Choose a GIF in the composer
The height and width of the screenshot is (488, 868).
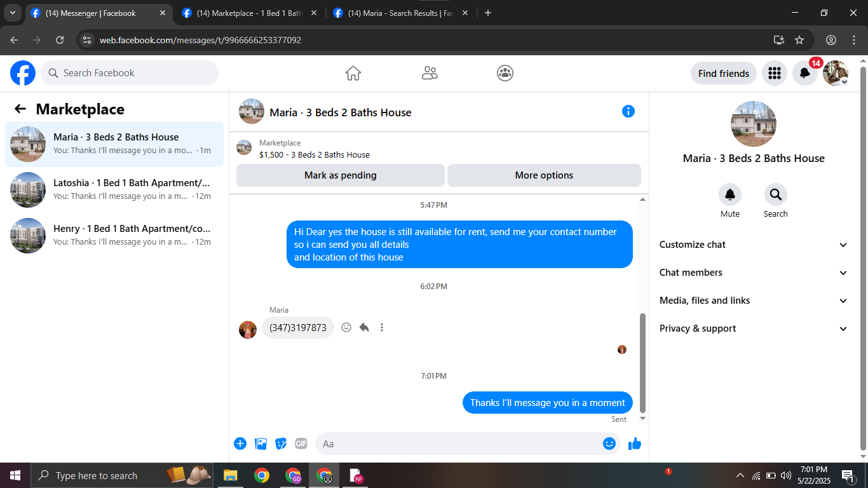(301, 444)
